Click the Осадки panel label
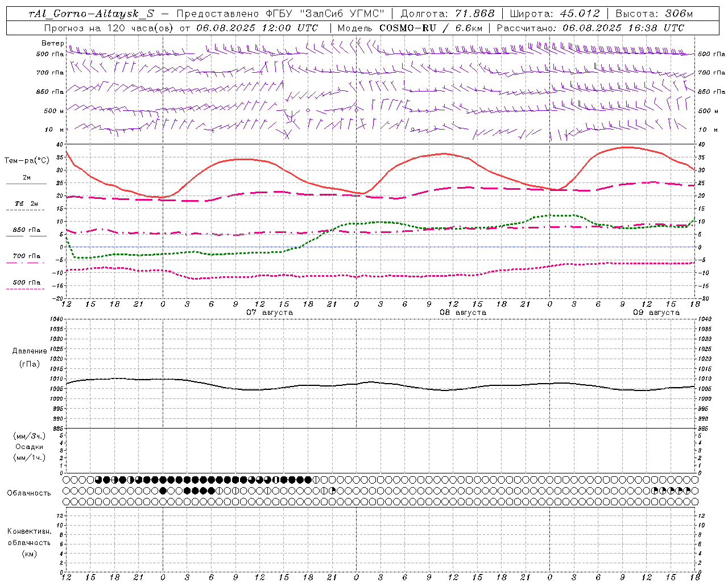 tap(30, 447)
